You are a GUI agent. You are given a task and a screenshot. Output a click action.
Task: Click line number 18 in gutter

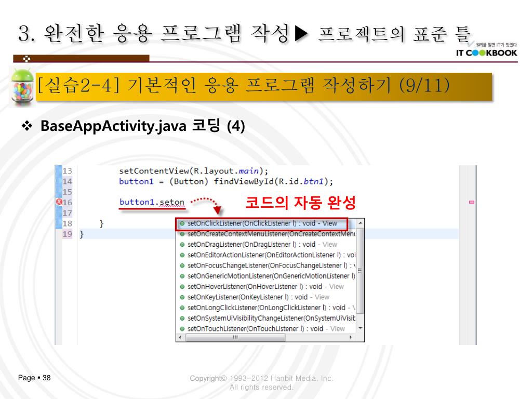coord(67,223)
